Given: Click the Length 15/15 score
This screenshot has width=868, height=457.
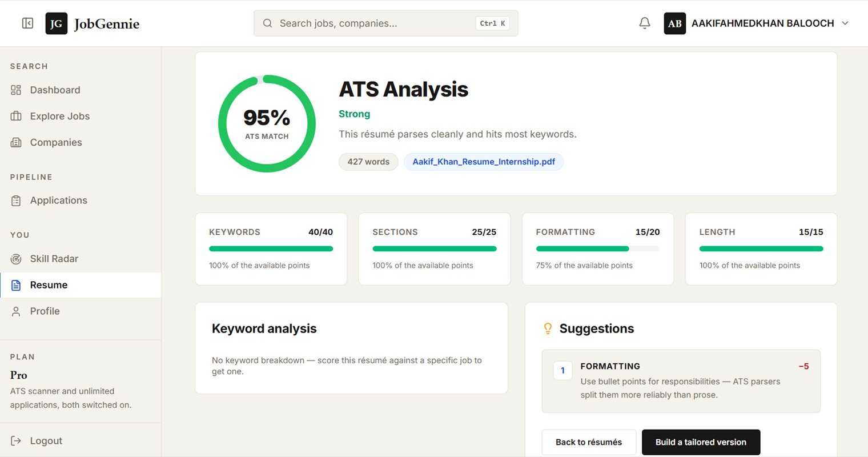Looking at the screenshot, I should [811, 232].
